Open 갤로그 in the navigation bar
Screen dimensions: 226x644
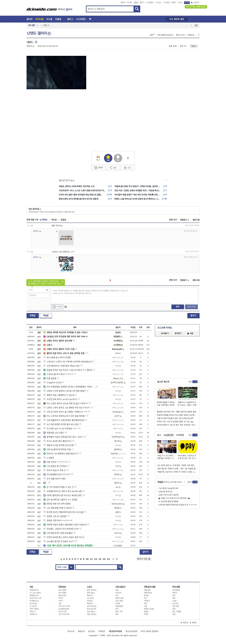click(70, 19)
